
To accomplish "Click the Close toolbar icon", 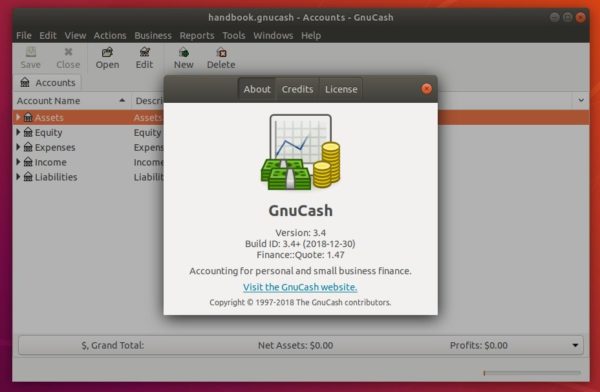I will 68,52.
